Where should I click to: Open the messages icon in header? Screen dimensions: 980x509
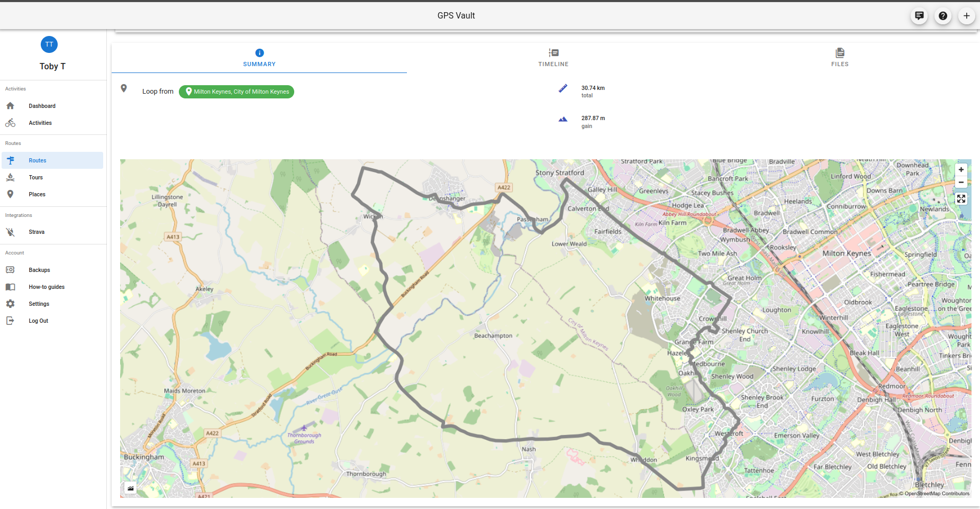click(x=919, y=16)
